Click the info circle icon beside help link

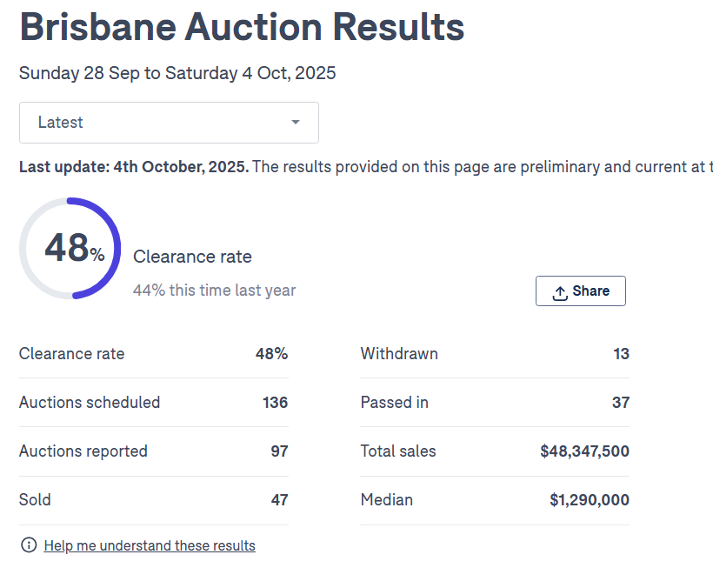30,545
